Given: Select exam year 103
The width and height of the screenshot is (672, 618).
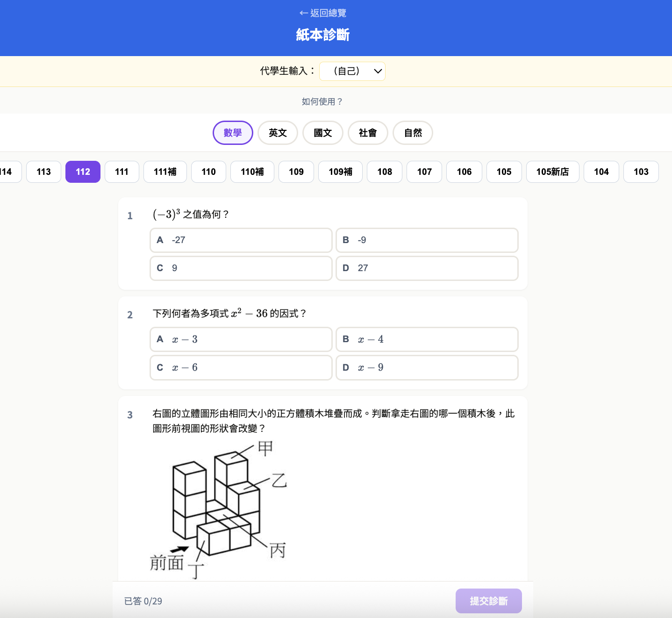Looking at the screenshot, I should click(x=641, y=172).
